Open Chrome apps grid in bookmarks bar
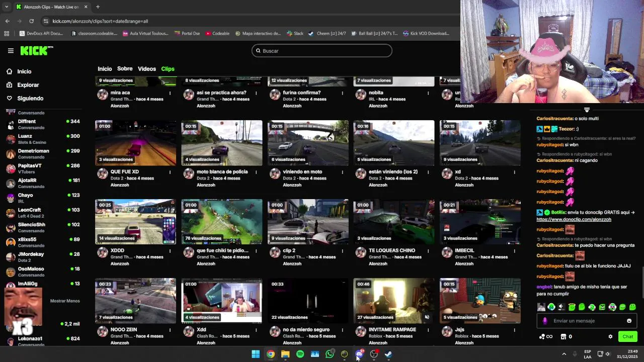Image resolution: width=644 pixels, height=362 pixels. pos(7,34)
